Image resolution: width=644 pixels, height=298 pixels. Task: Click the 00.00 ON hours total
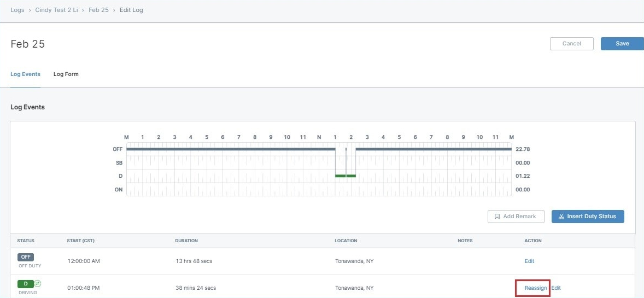pyautogui.click(x=523, y=190)
